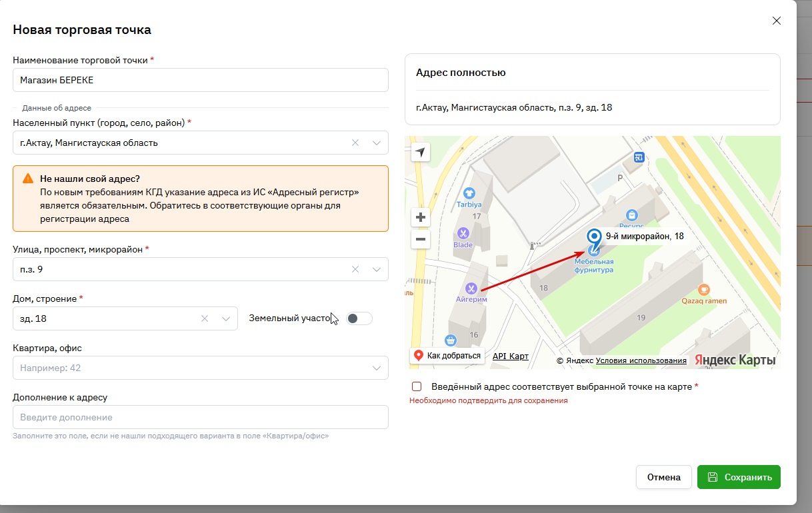Click the parking P sign on map
This screenshot has height=513, width=812.
pos(620,178)
